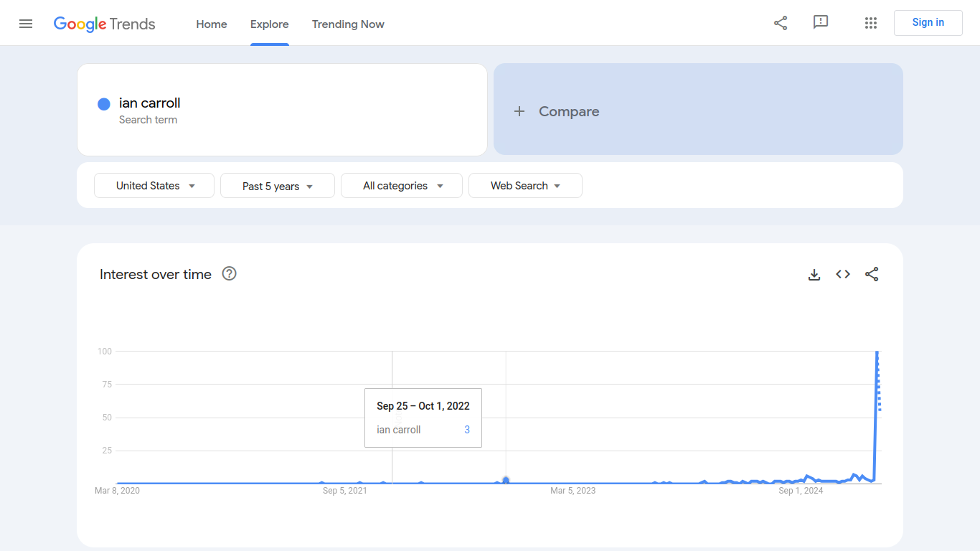This screenshot has height=551, width=980.
Task: Click the highlighted data point on the chart
Action: pos(506,480)
